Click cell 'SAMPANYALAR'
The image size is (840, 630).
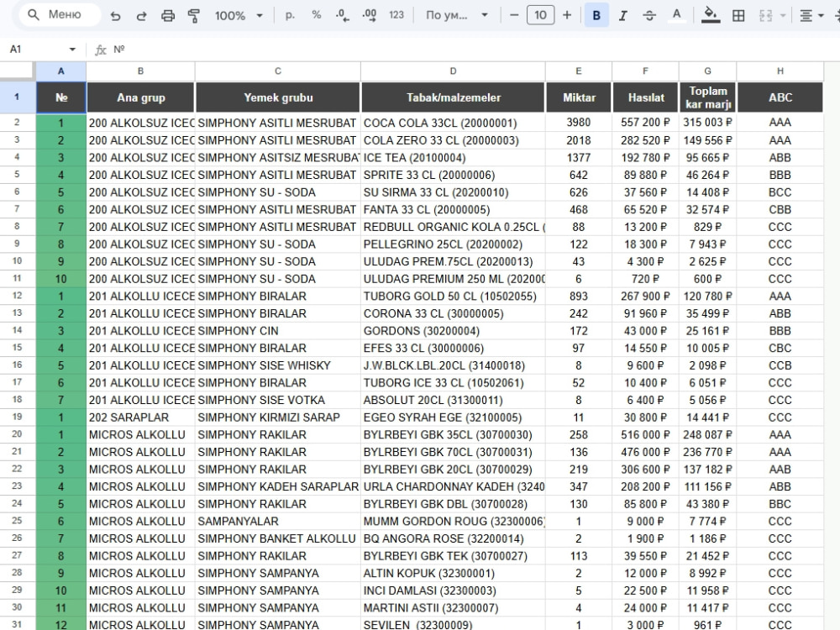277,522
